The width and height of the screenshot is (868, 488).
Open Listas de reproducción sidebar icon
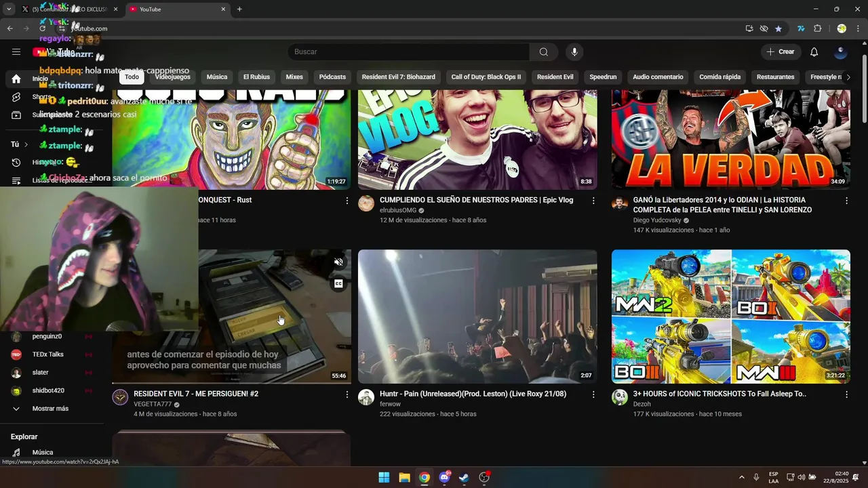tap(16, 181)
